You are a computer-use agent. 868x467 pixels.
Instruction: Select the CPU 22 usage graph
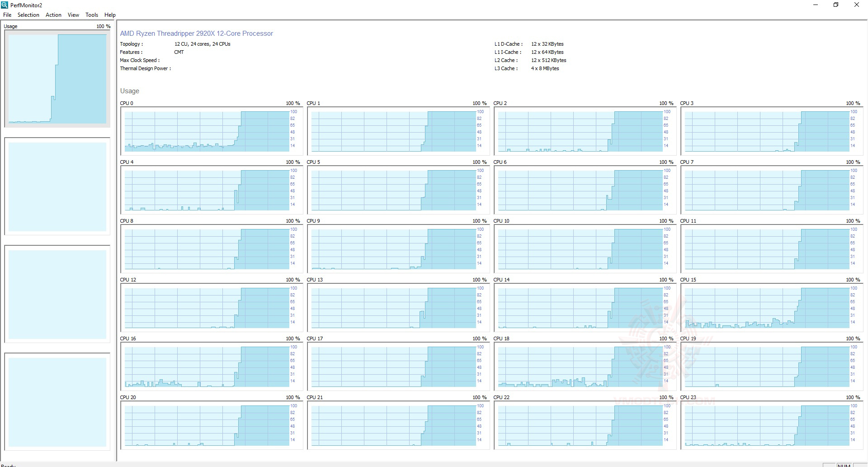click(x=585, y=425)
